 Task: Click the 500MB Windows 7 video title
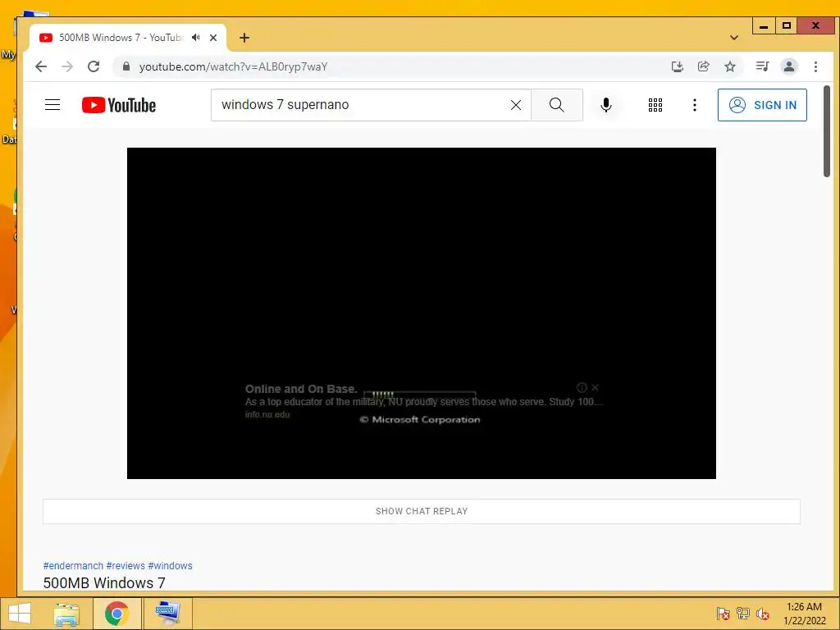(x=104, y=583)
